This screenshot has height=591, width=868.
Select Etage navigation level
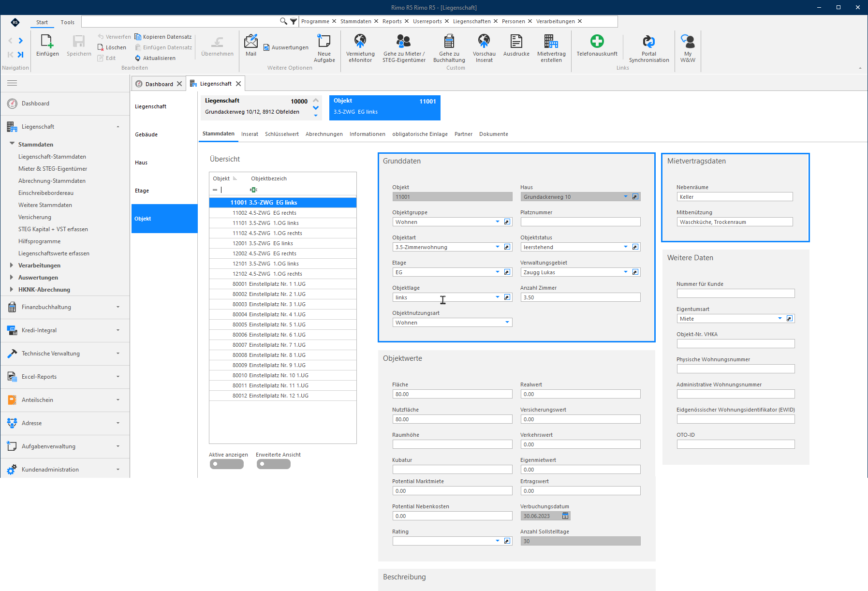point(164,191)
